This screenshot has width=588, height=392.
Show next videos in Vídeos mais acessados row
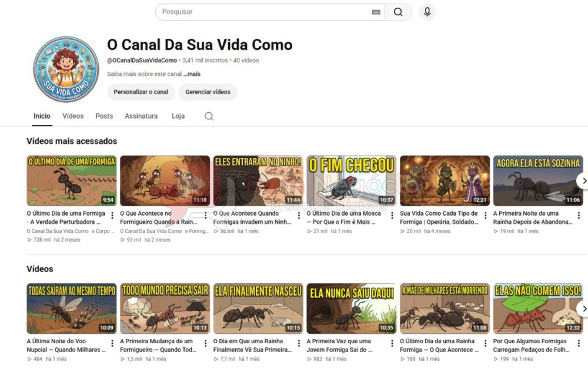click(x=583, y=181)
